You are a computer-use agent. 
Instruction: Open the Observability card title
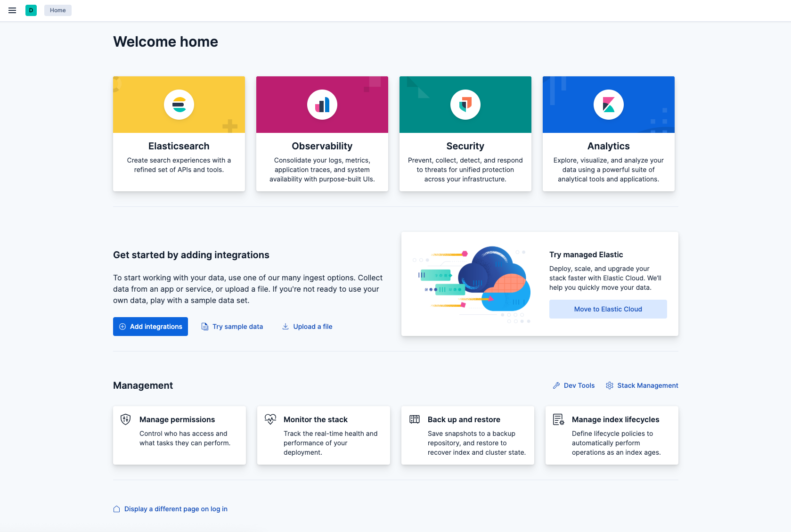click(x=322, y=146)
